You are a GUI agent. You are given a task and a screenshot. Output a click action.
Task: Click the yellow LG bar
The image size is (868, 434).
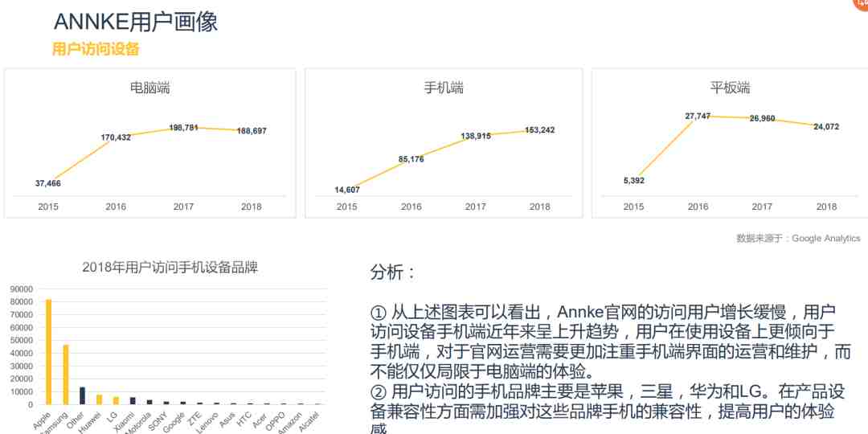[x=116, y=401]
